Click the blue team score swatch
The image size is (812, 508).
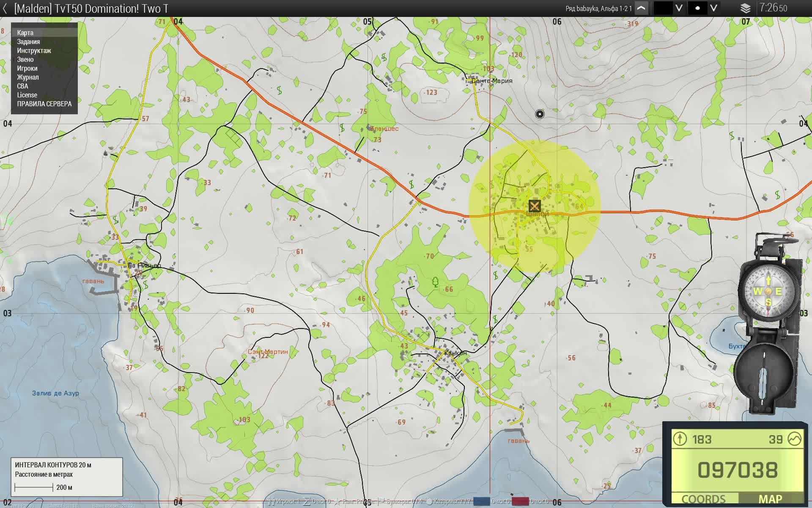click(x=482, y=501)
